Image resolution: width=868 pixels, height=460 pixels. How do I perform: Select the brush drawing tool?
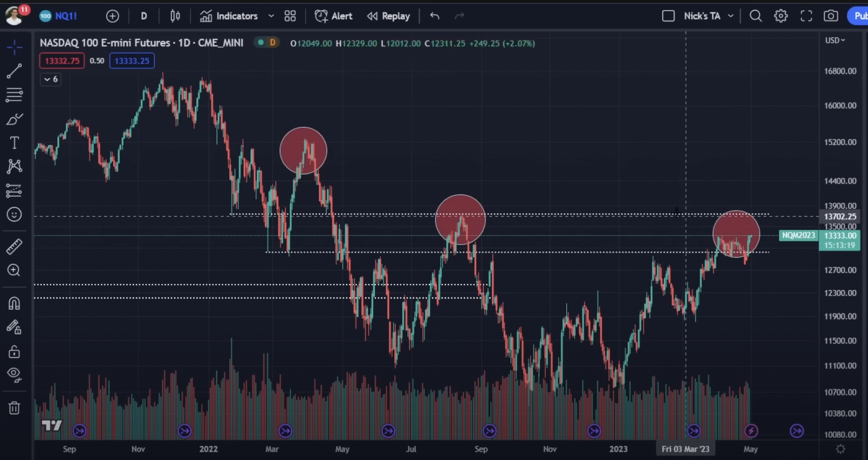14,119
